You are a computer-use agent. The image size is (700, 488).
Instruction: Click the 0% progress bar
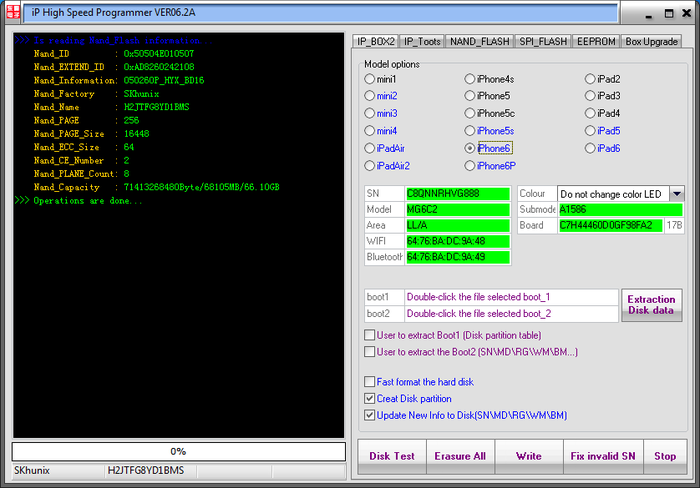point(178,451)
